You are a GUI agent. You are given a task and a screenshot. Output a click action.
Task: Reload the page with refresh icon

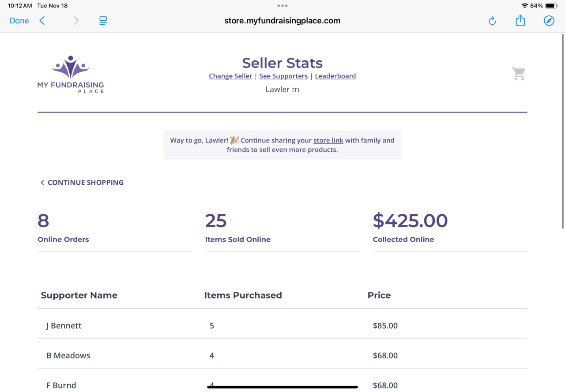click(492, 21)
